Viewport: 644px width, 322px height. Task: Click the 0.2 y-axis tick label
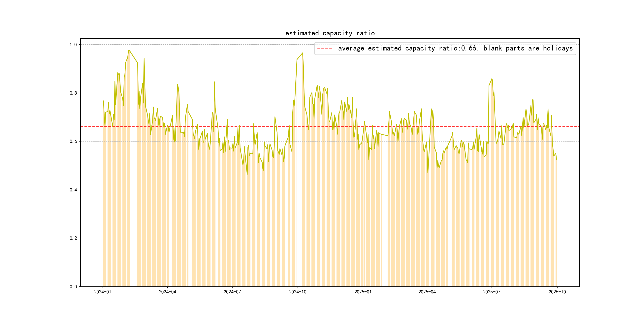point(73,238)
